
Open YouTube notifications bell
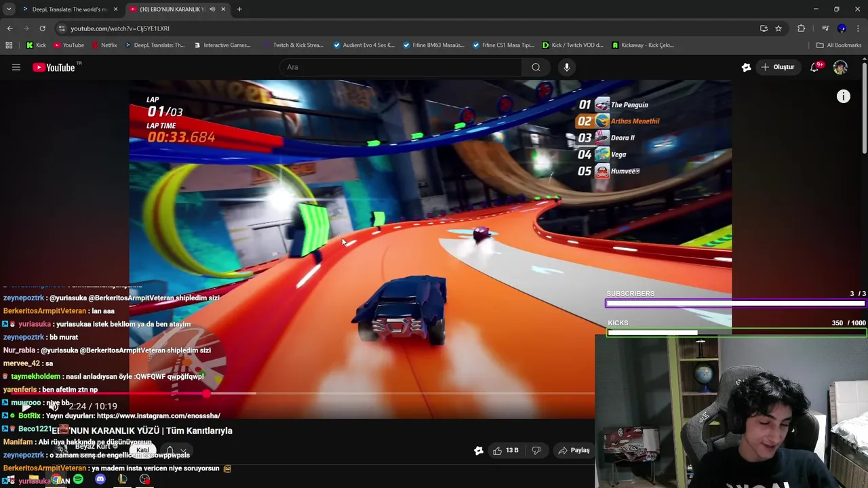(x=816, y=67)
